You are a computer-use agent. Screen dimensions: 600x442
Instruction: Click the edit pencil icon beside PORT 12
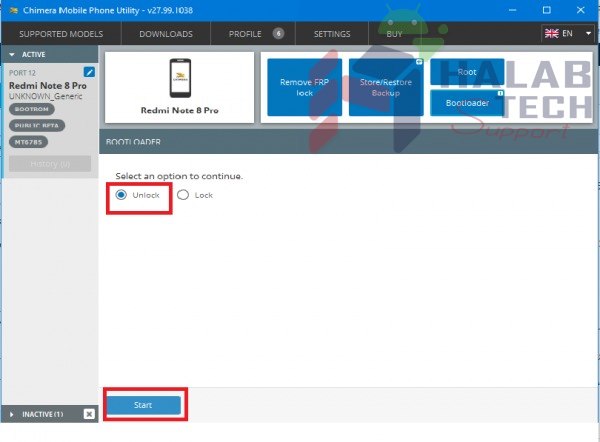pyautogui.click(x=89, y=72)
